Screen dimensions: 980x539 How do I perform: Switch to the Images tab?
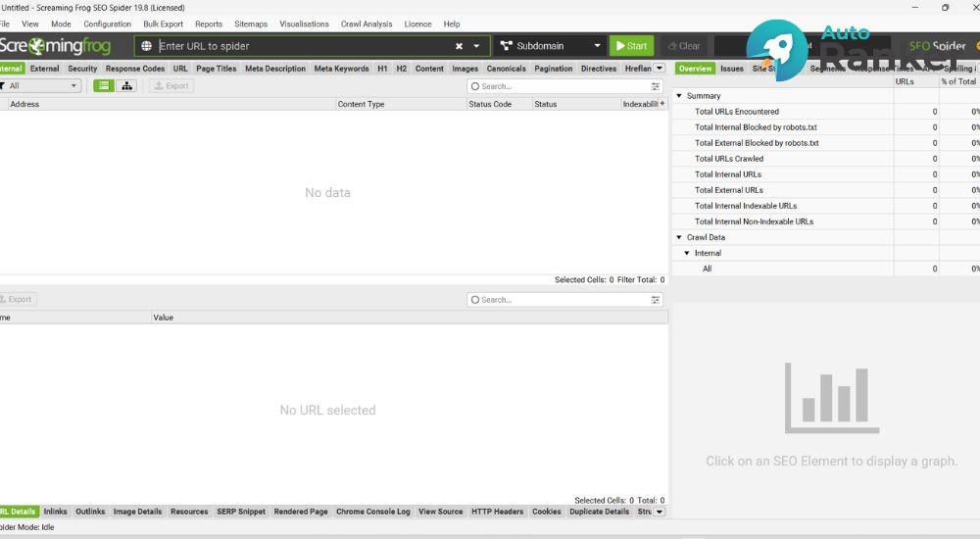tap(465, 69)
